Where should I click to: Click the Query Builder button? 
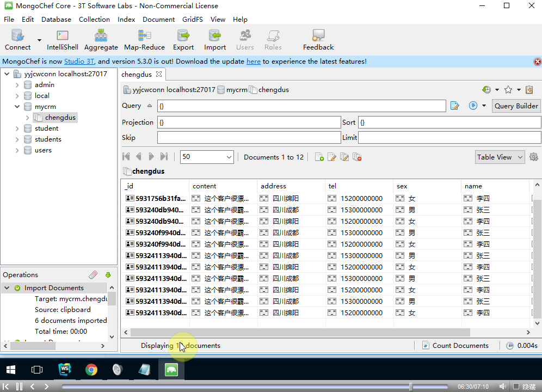pos(516,106)
